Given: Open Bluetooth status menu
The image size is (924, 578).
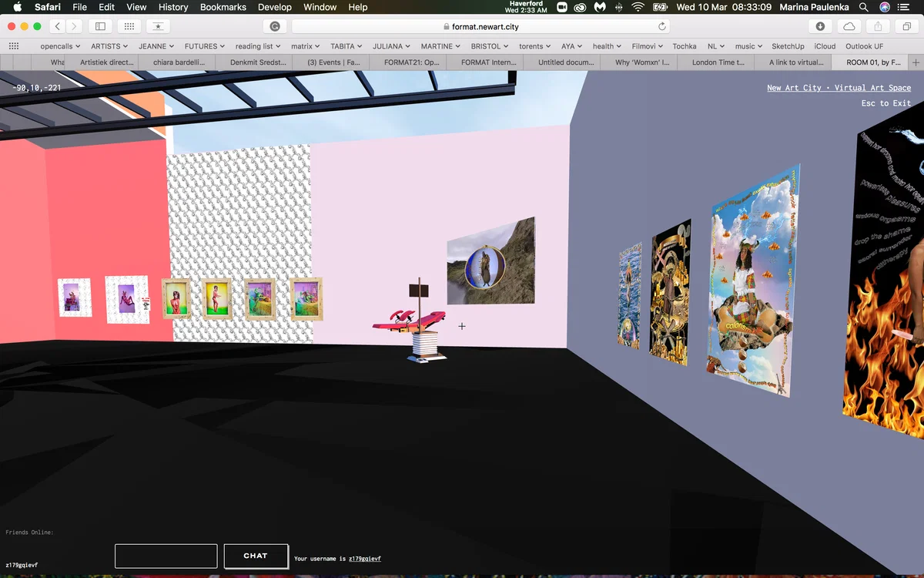Looking at the screenshot, I should point(619,7).
